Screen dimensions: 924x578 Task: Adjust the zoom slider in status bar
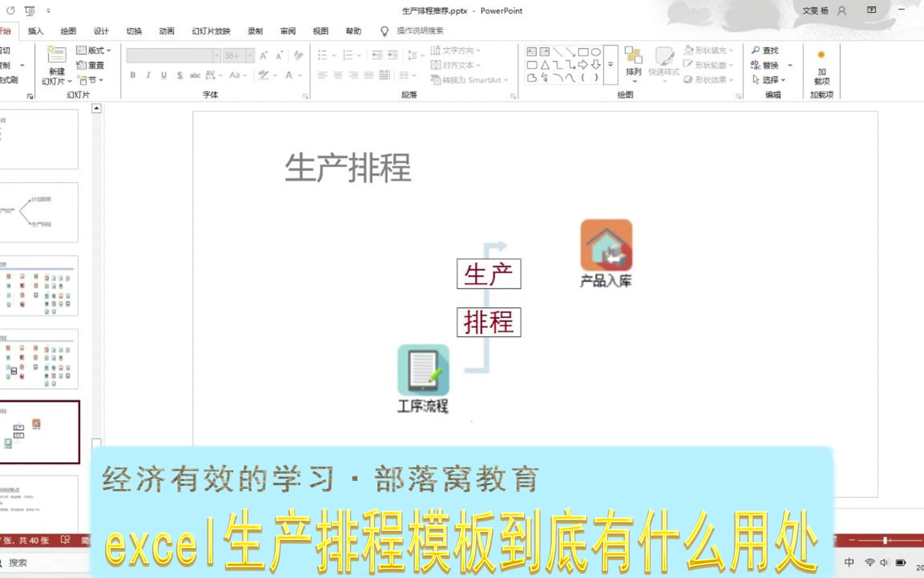[x=885, y=541]
